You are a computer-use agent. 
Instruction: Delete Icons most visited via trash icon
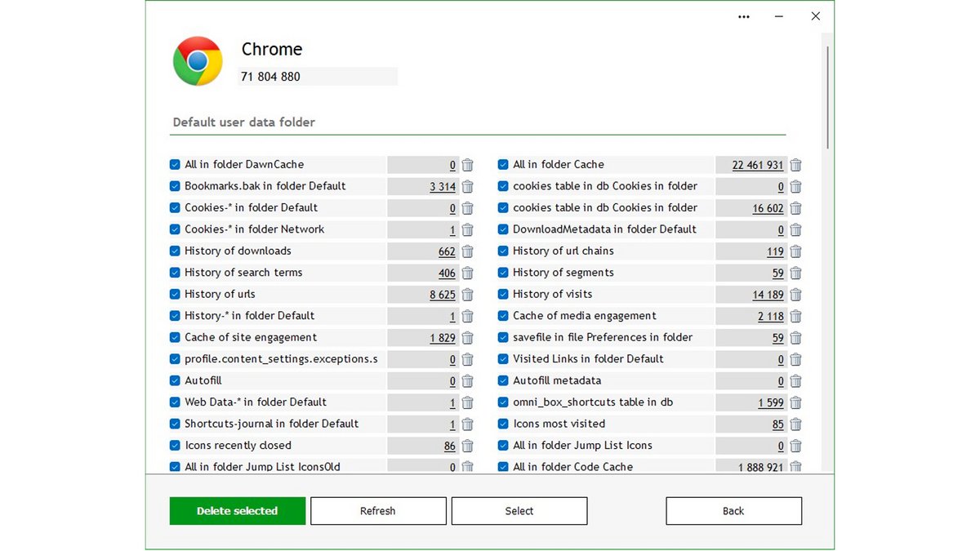point(795,424)
